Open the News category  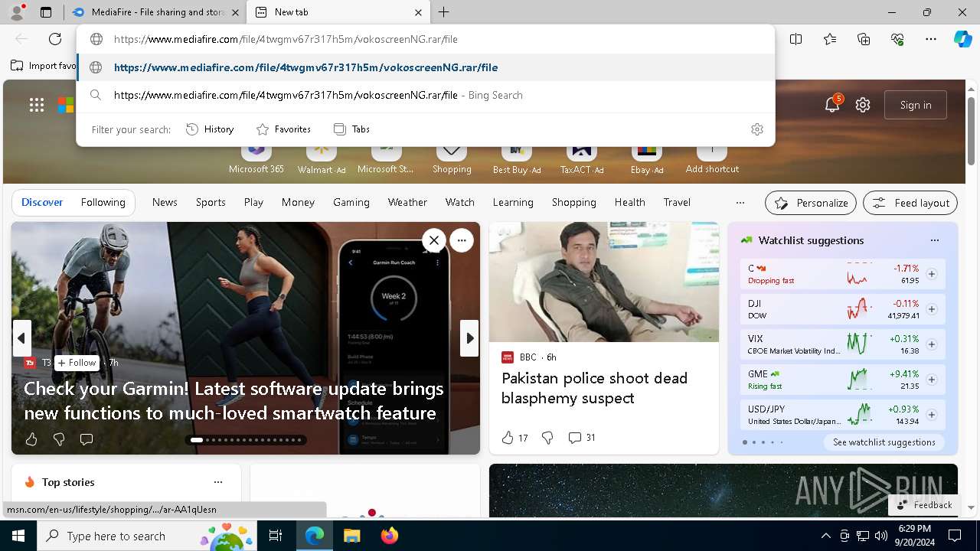pos(165,202)
